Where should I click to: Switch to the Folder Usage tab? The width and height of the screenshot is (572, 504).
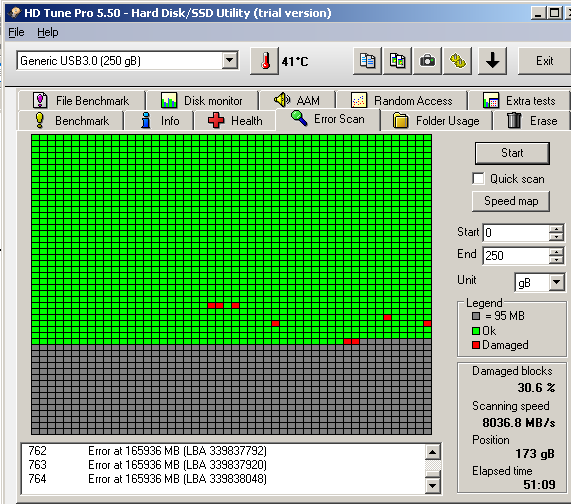click(x=436, y=120)
